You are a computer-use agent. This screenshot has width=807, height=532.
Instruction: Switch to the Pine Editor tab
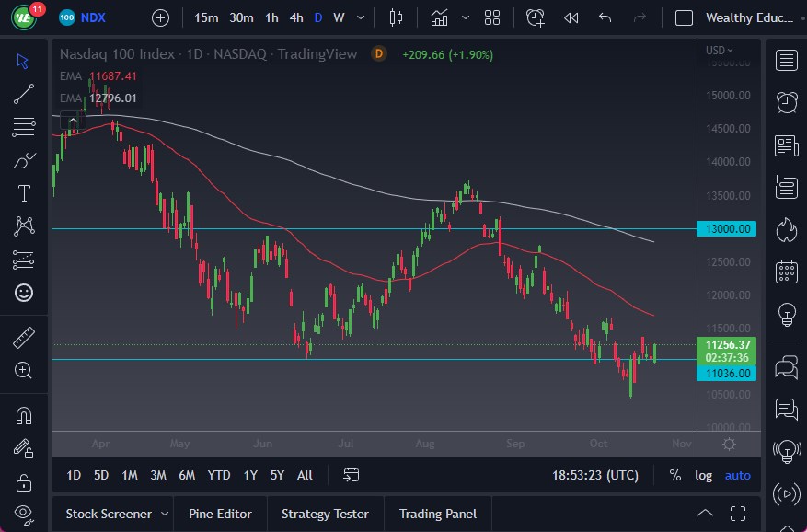[220, 514]
